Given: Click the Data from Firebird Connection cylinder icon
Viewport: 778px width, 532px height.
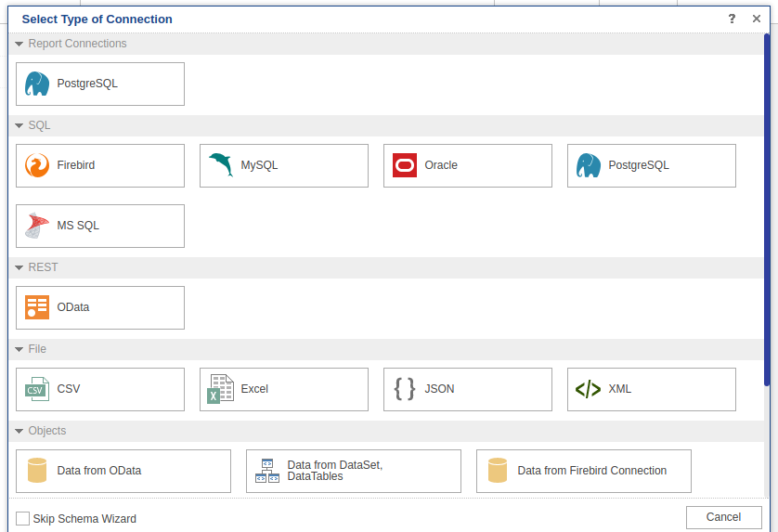Looking at the screenshot, I should 498,471.
